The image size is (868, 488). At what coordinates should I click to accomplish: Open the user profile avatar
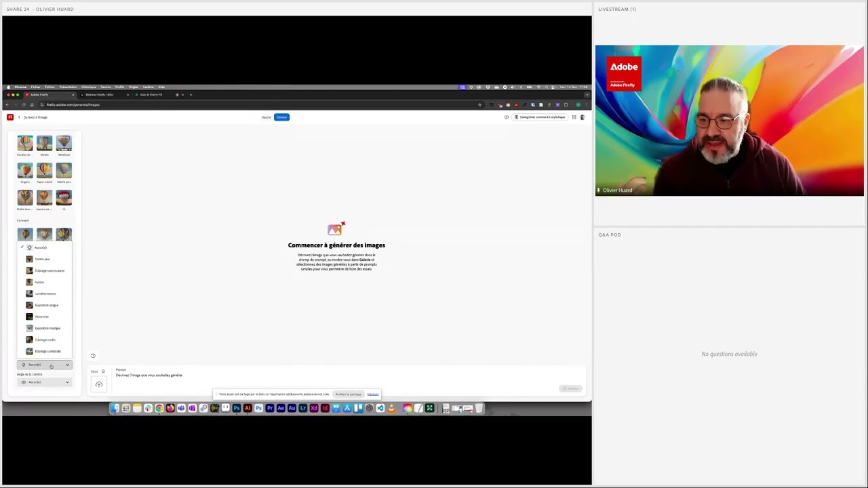(583, 117)
